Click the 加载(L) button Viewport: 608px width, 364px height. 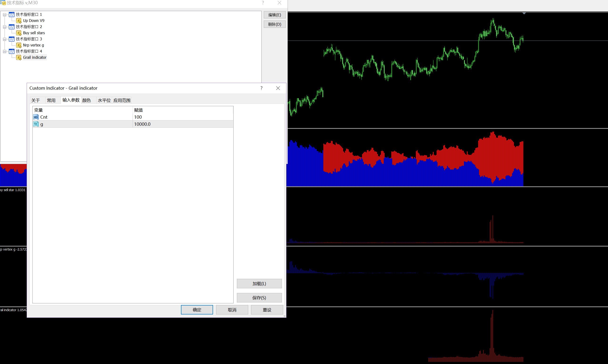(x=259, y=284)
